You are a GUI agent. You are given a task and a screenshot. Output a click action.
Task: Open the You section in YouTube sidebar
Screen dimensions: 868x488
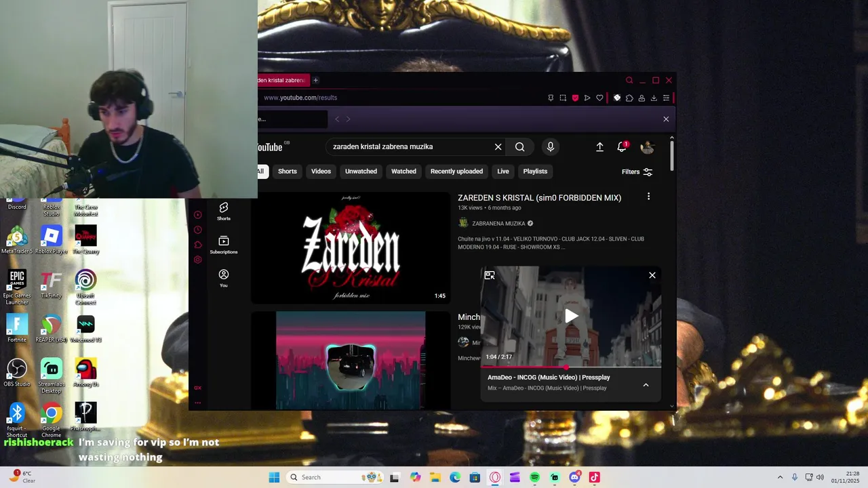[224, 278]
